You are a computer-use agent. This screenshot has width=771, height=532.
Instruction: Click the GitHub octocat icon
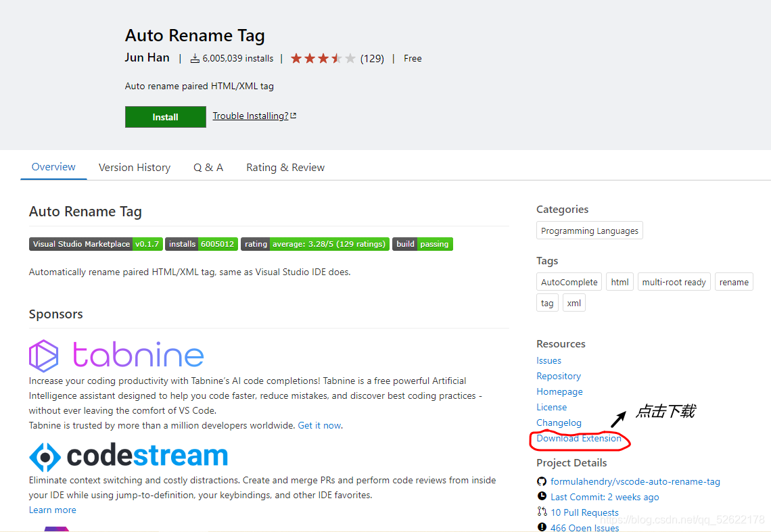pos(542,481)
